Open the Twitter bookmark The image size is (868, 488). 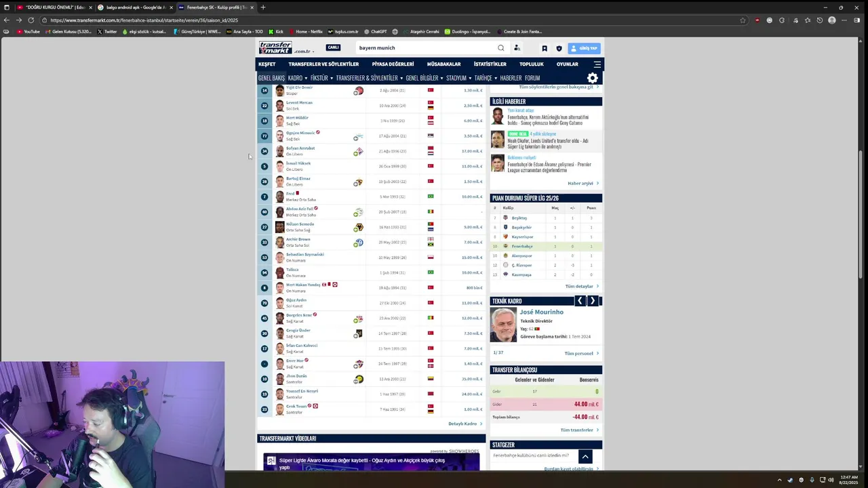tap(107, 31)
